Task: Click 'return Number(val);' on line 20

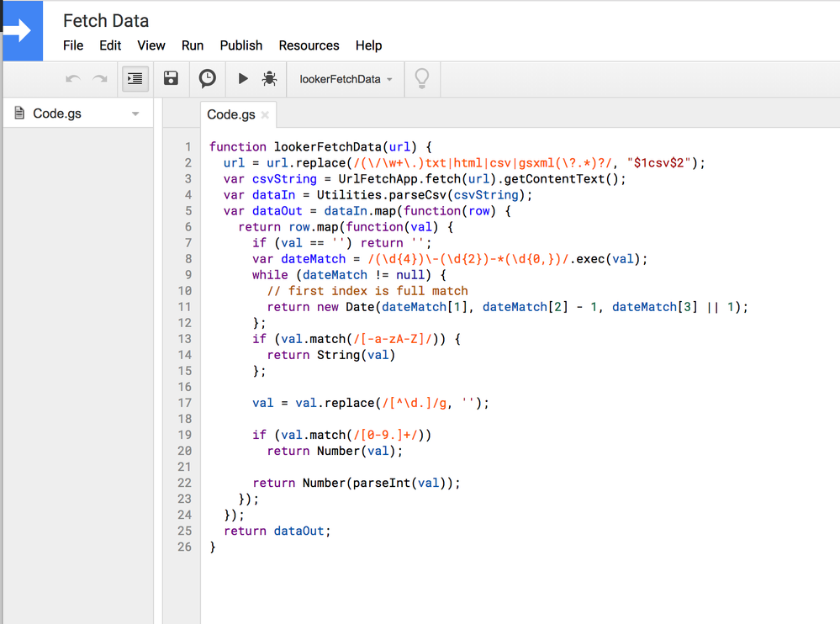Action: click(x=335, y=451)
